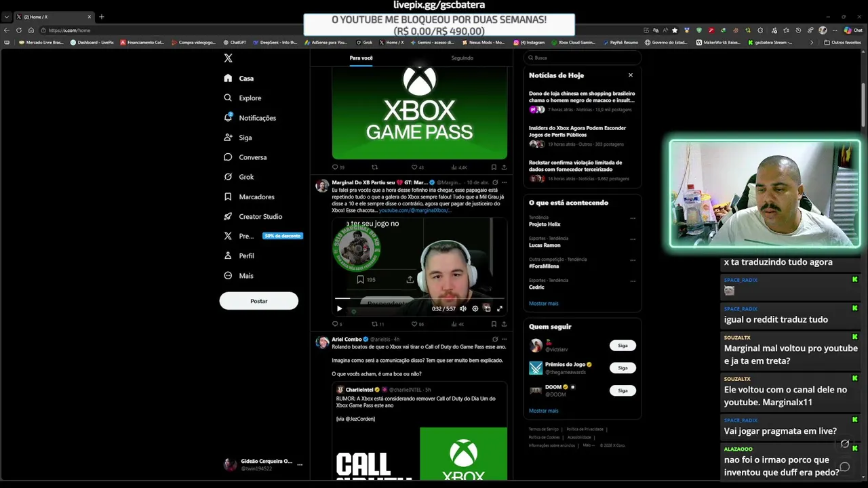Open the video settings gear
The image size is (868, 488).
click(x=475, y=308)
